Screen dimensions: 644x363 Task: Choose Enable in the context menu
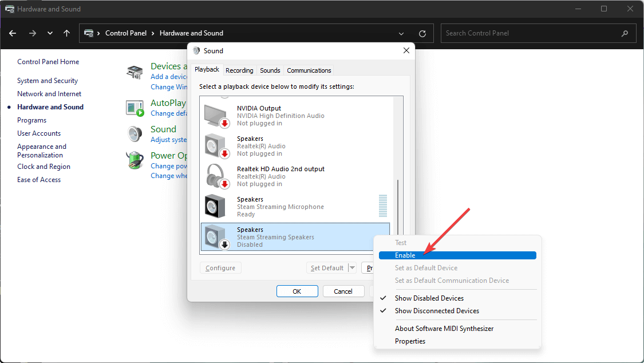[457, 255]
